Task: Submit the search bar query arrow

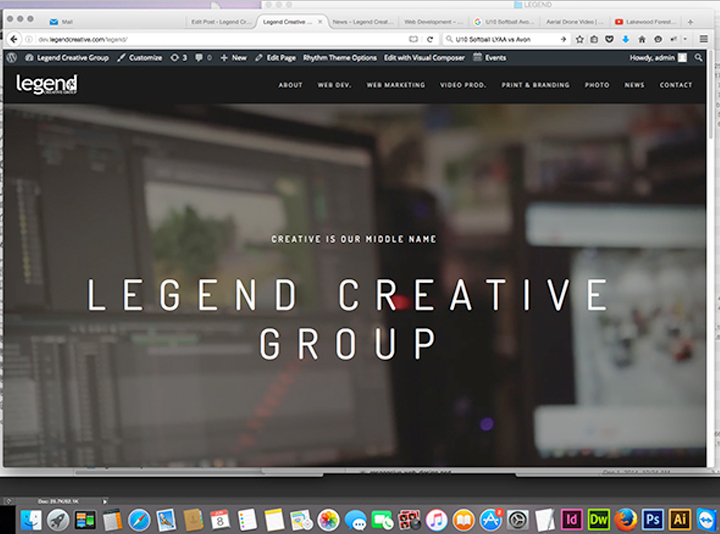Action: [x=563, y=39]
